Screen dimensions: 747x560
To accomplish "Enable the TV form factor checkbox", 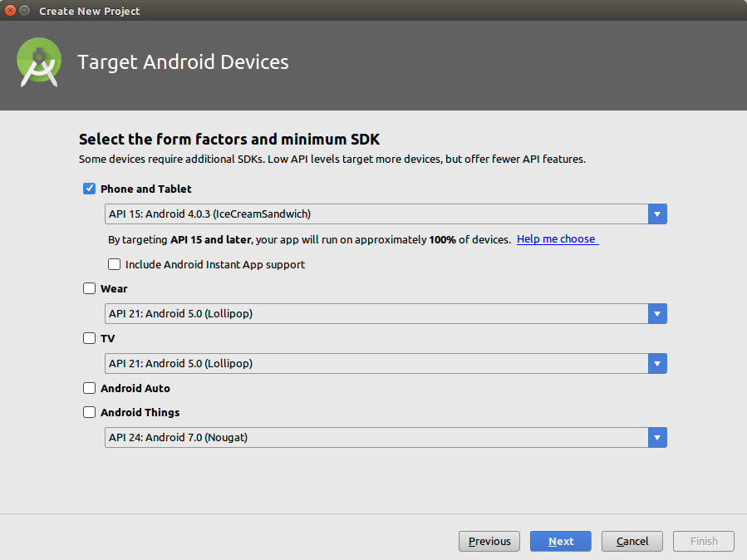I will click(90, 338).
